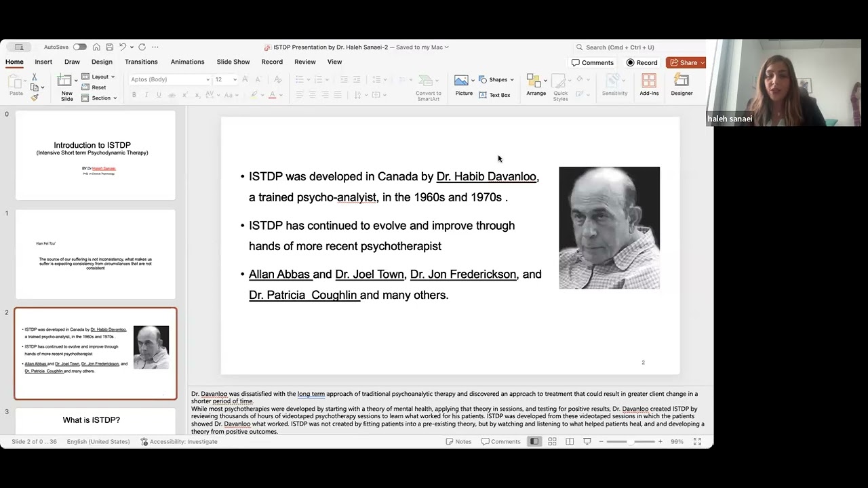
Task: Go to the Animations tab
Action: (187, 62)
